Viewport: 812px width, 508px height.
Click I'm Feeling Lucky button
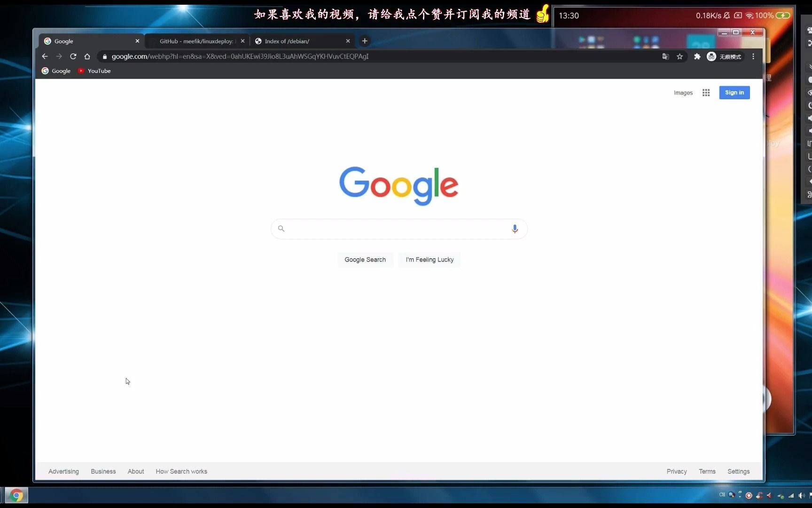[429, 260]
